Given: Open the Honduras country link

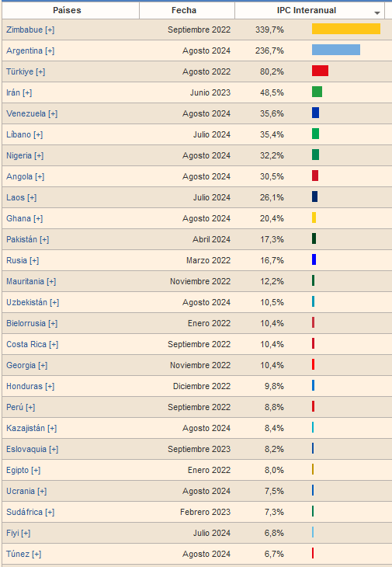Looking at the screenshot, I should (x=24, y=386).
